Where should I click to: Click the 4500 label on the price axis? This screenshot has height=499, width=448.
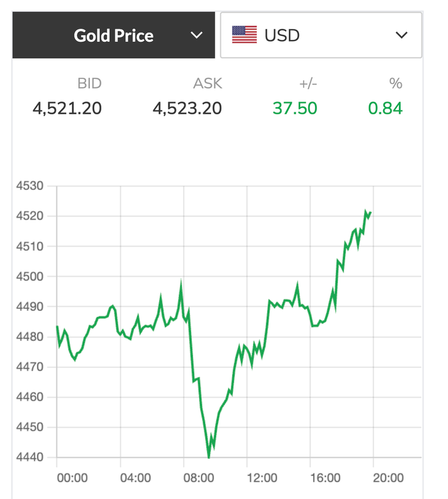coord(30,277)
